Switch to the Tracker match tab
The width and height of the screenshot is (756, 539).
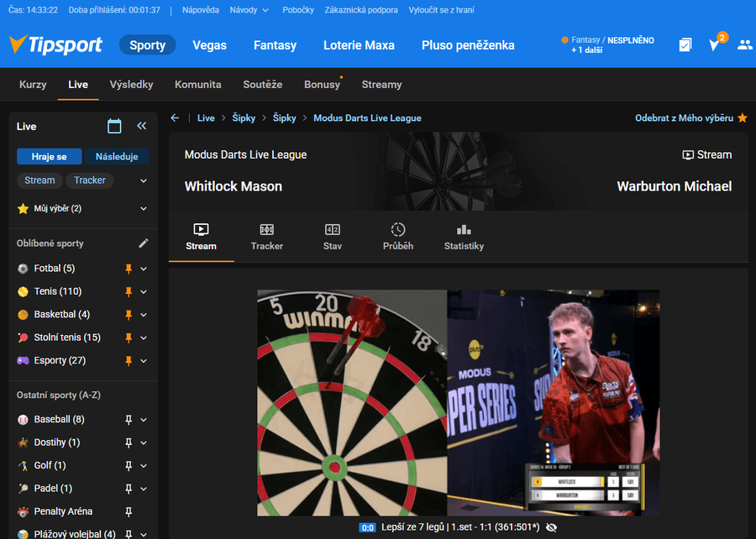(x=266, y=237)
